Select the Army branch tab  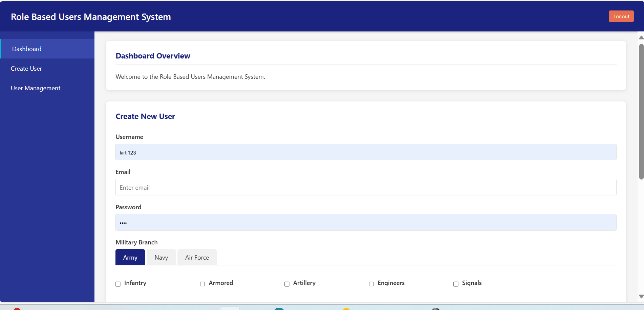[x=130, y=257]
